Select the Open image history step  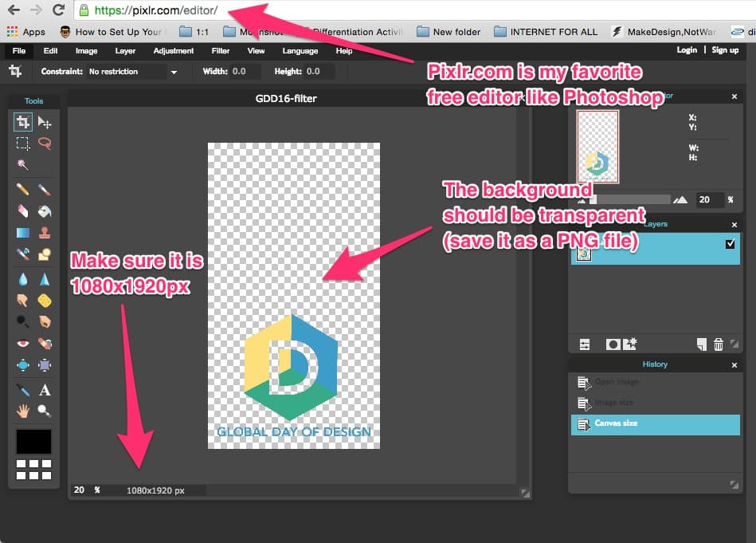click(x=656, y=382)
